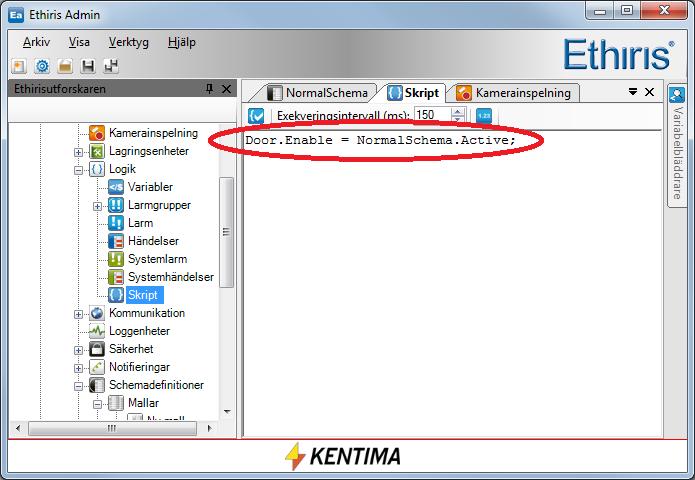Select the Händelser tree item label

point(153,241)
